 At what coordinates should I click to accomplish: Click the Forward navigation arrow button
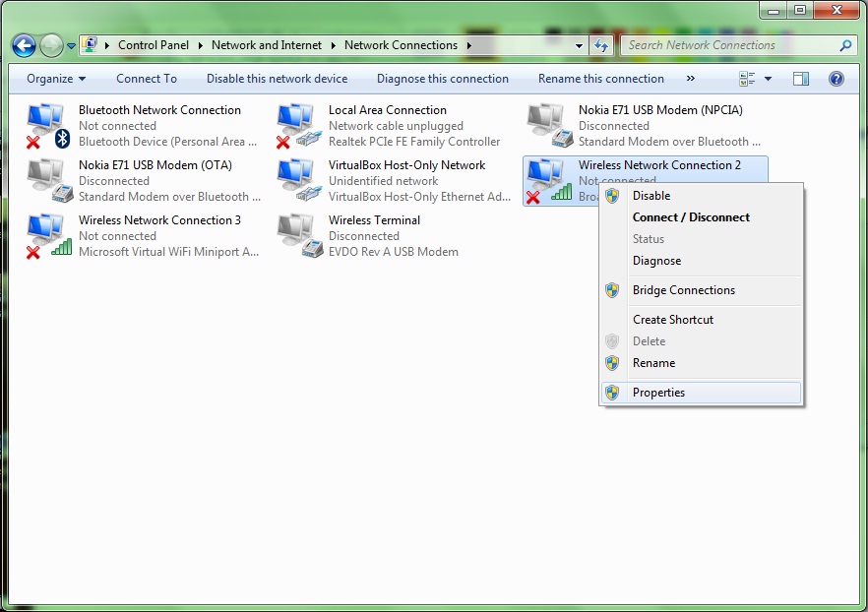(51, 45)
